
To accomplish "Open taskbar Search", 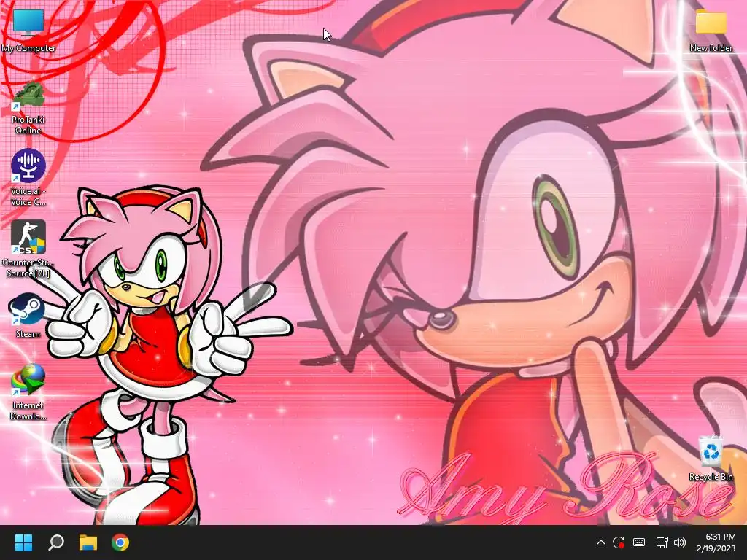I will click(x=56, y=542).
